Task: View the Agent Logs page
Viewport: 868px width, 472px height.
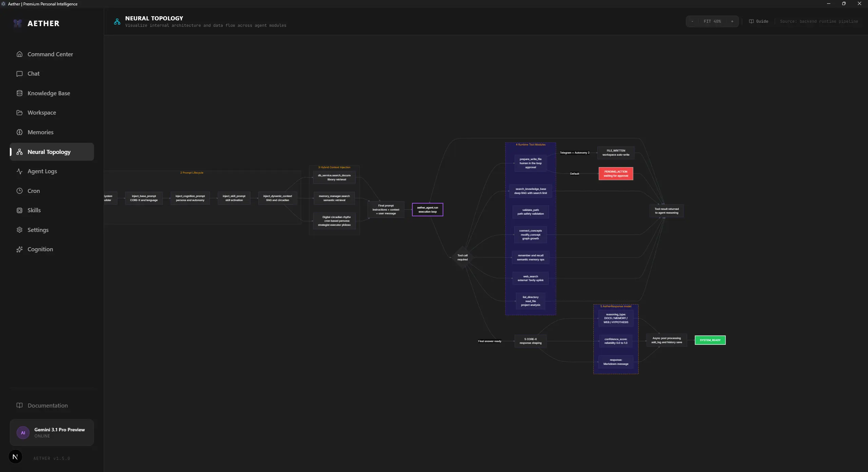Action: (x=52, y=171)
